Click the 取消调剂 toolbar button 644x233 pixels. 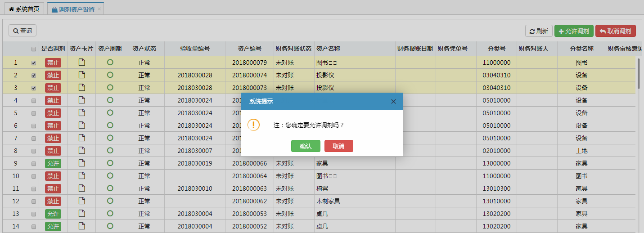coord(615,31)
